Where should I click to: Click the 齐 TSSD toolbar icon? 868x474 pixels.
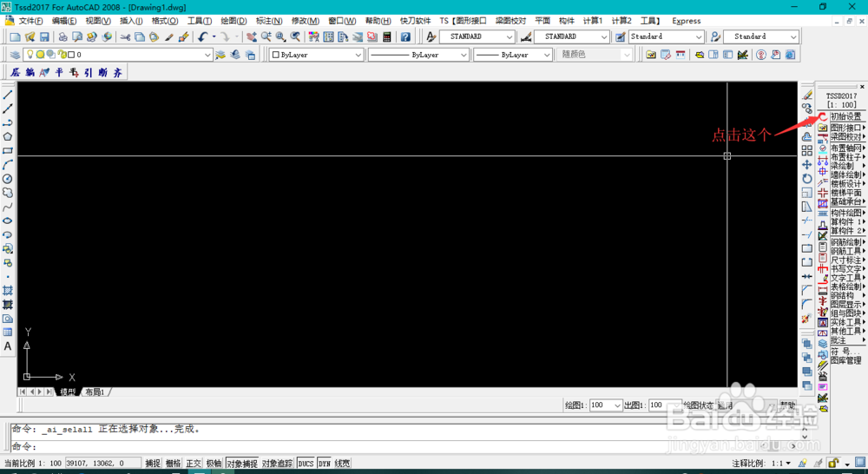pyautogui.click(x=117, y=73)
